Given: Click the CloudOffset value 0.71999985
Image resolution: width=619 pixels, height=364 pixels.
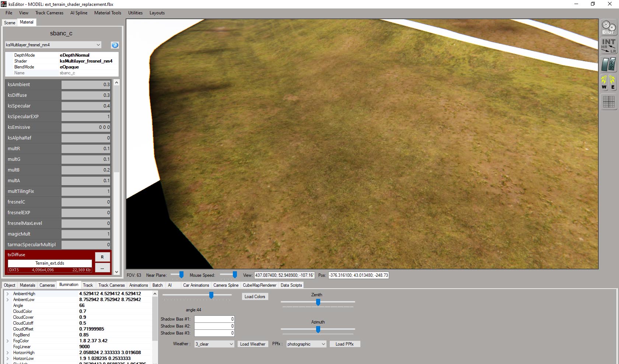Looking at the screenshot, I should (92, 329).
